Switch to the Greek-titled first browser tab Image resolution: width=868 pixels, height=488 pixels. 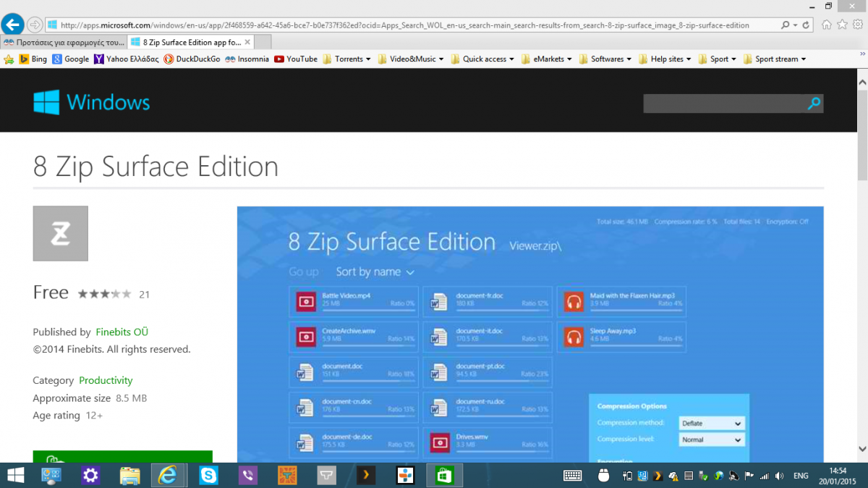click(x=64, y=42)
